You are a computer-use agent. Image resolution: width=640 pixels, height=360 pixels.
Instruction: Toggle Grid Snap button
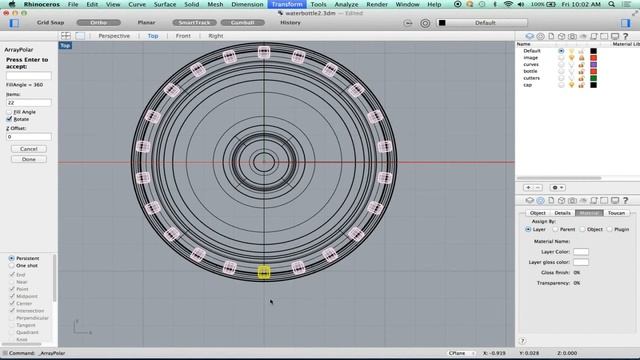50,23
